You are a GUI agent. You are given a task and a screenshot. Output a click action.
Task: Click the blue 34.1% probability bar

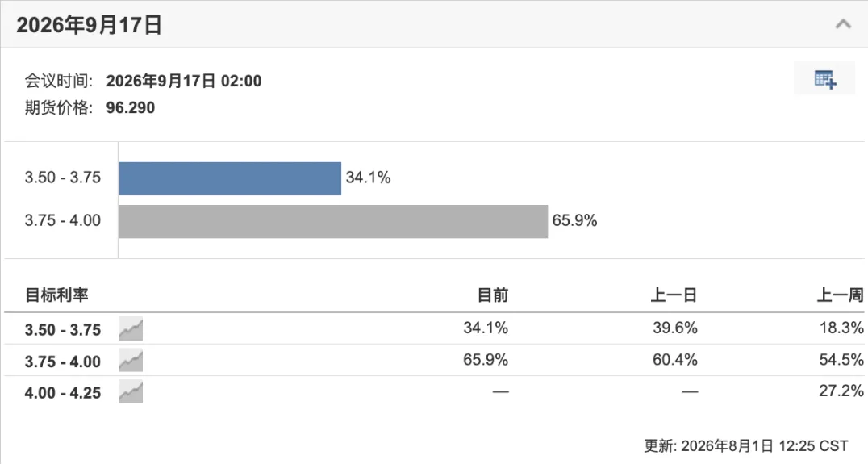coord(230,178)
